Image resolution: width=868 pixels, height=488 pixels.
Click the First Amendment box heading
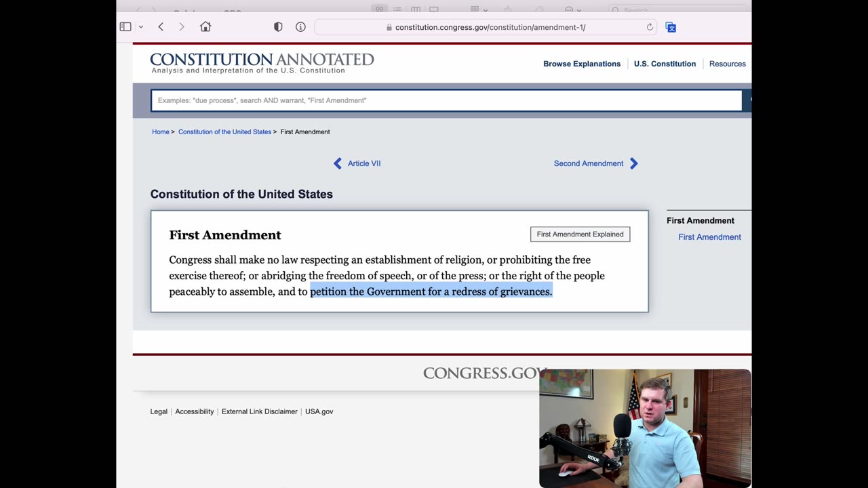(225, 235)
